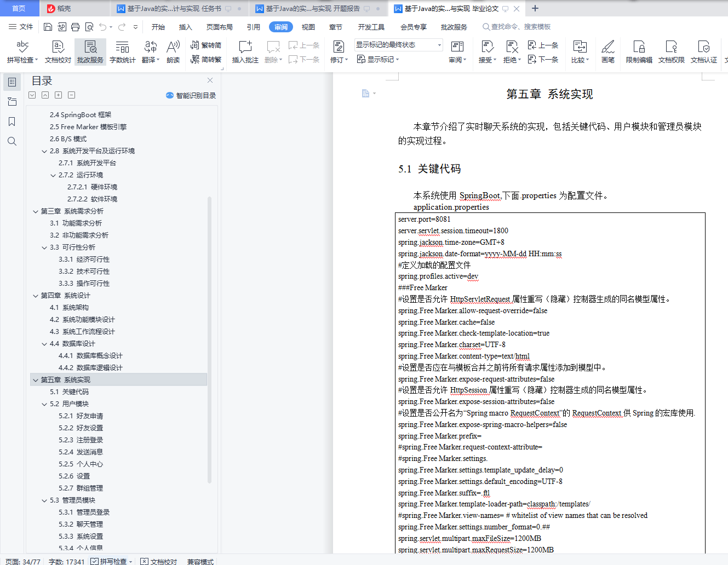Screen dimensions: 728x565
Task: Open the 显示标记 dropdown
Action: (378, 59)
